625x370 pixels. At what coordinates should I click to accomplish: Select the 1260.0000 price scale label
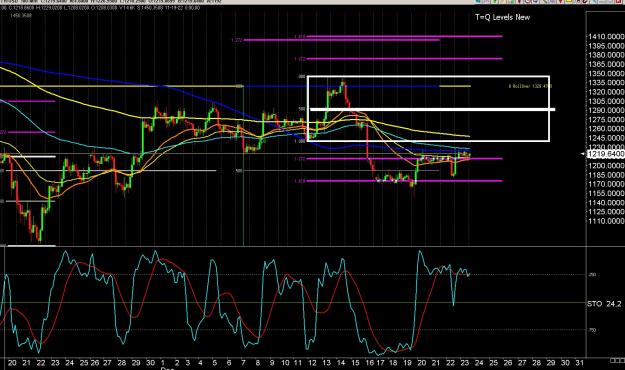pos(606,129)
